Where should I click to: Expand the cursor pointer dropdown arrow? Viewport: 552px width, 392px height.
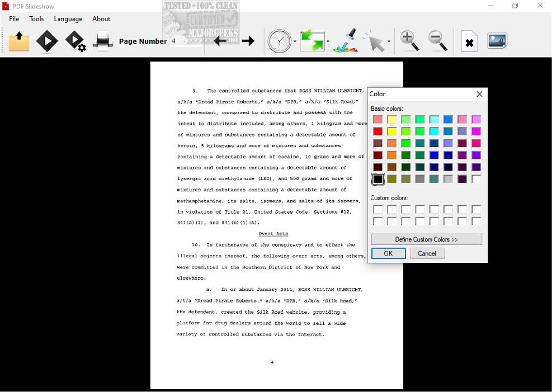pyautogui.click(x=389, y=41)
